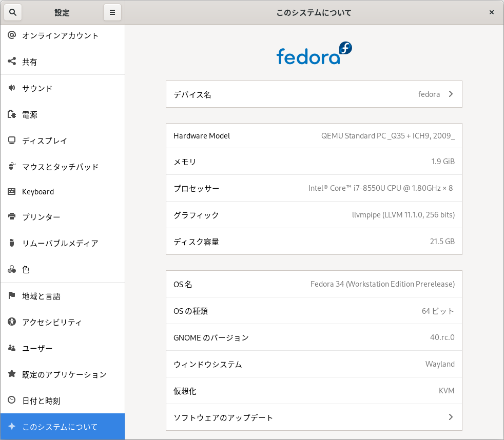
Task: Open the デバイス名 row chevron
Action: (x=451, y=94)
